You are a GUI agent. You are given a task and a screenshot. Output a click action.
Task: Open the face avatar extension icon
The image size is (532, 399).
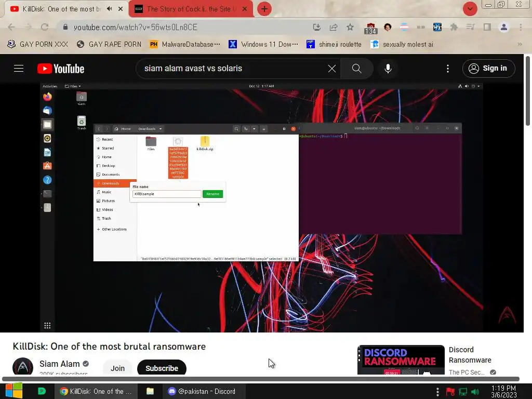pos(388,27)
